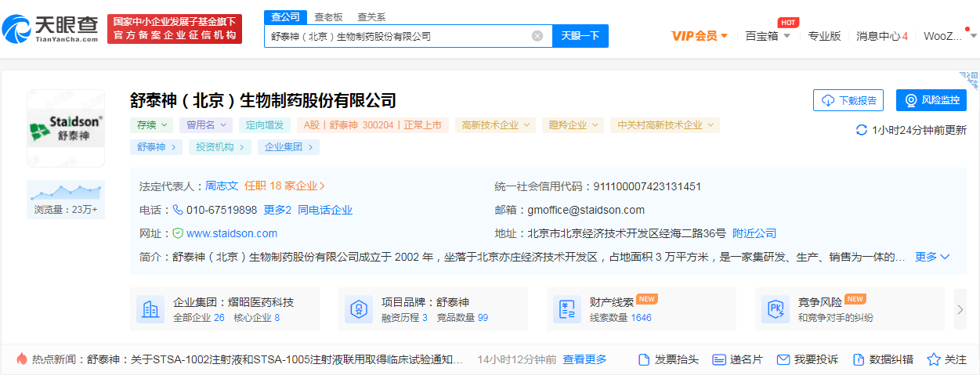Click the 风险监控 button
The width and height of the screenshot is (980, 375).
931,100
